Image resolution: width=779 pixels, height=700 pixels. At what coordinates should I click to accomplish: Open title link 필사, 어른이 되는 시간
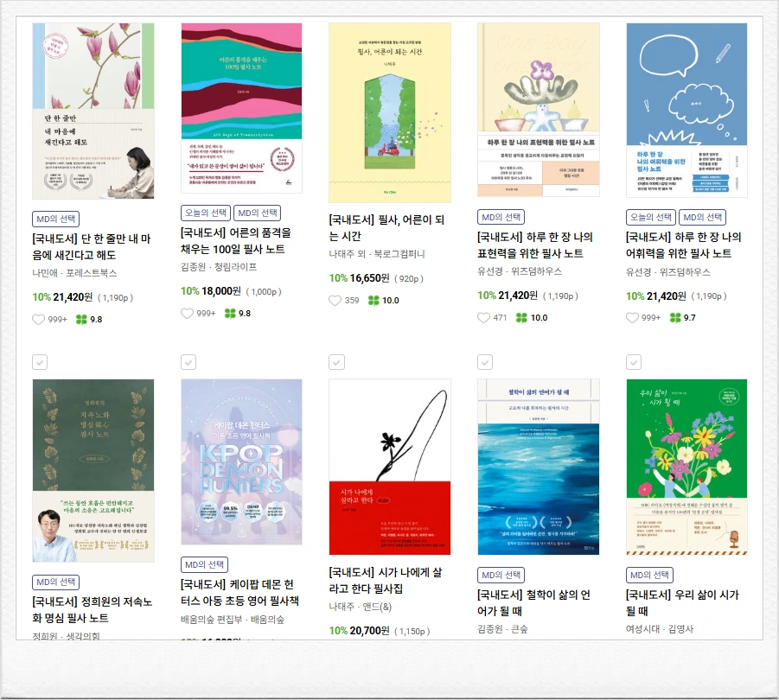[386, 228]
